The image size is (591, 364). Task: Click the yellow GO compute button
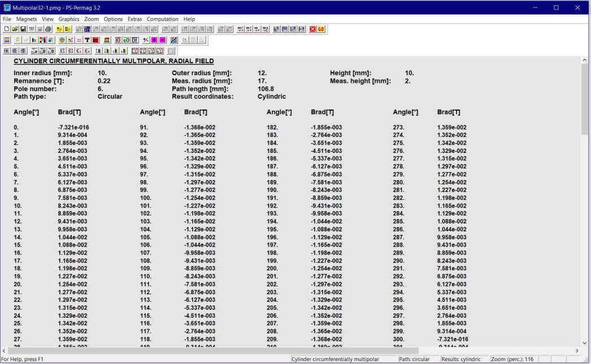[321, 29]
